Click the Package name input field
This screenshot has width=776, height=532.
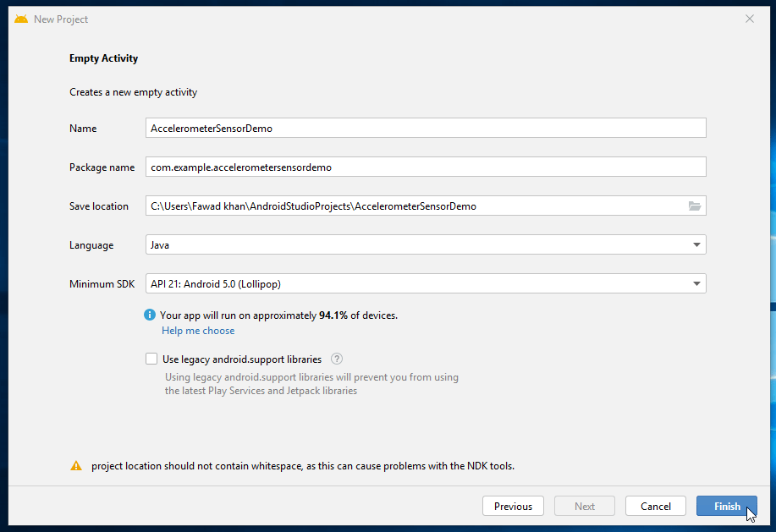tap(423, 167)
